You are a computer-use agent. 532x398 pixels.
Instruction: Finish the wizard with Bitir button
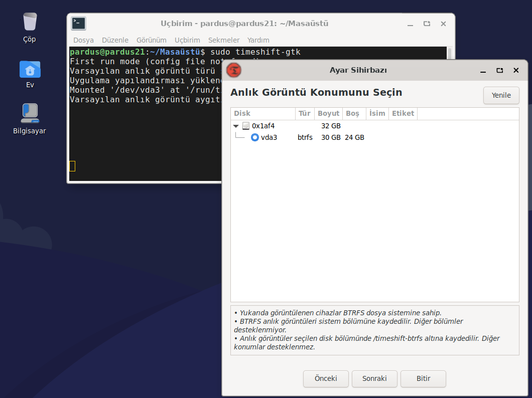(423, 378)
